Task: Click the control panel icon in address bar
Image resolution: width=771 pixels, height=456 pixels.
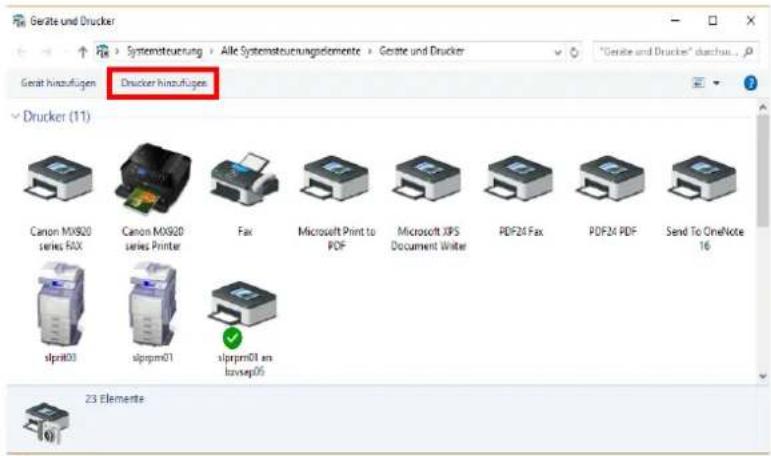Action: [102, 51]
